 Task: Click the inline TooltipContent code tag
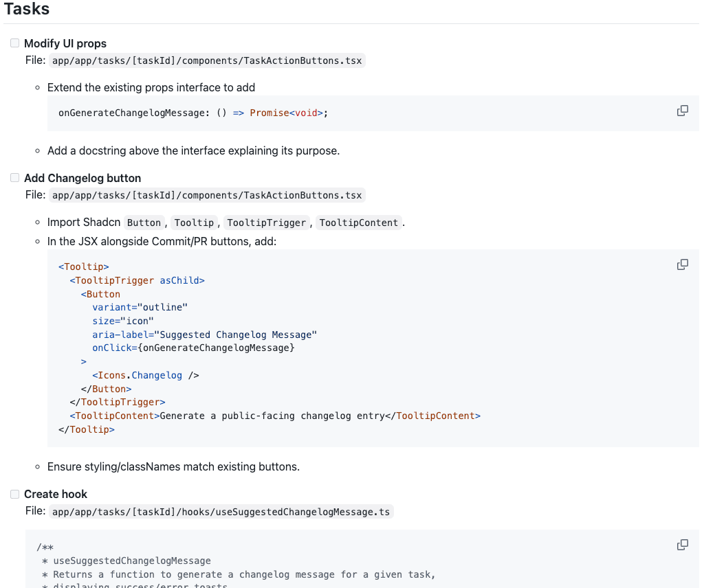tap(358, 223)
